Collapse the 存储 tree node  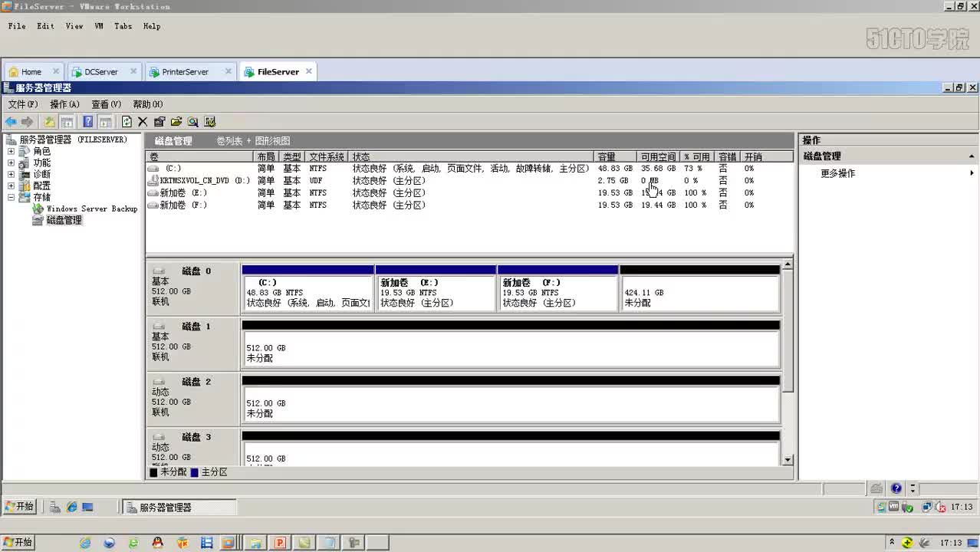pos(11,197)
